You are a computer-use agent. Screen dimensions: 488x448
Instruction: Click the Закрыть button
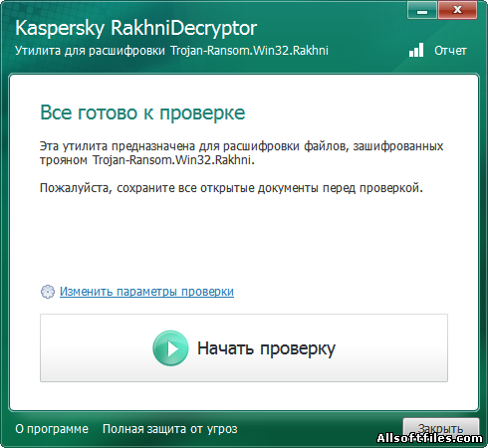tap(441, 428)
